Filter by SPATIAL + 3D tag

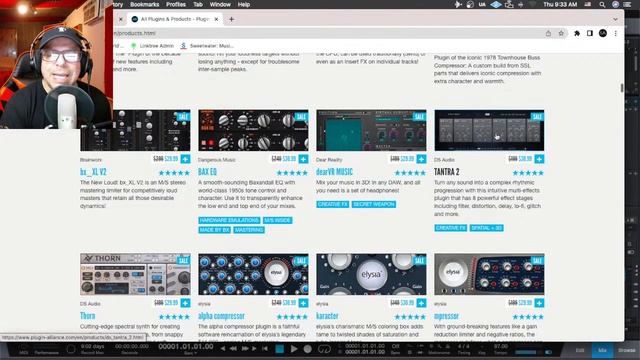[x=487, y=228]
